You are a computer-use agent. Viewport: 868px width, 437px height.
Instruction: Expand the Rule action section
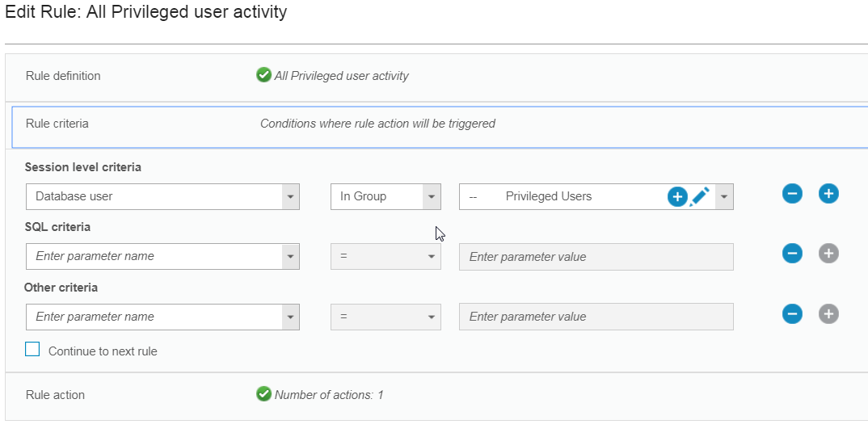pyautogui.click(x=56, y=395)
